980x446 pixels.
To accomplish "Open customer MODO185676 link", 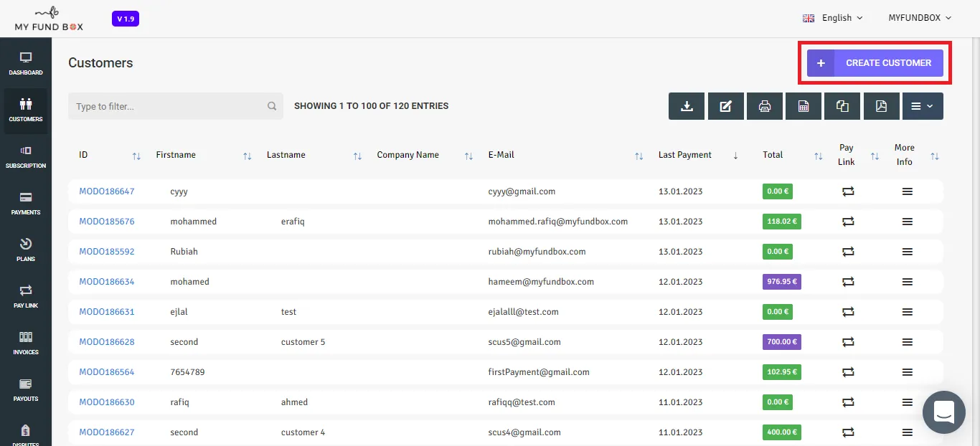I will 107,222.
